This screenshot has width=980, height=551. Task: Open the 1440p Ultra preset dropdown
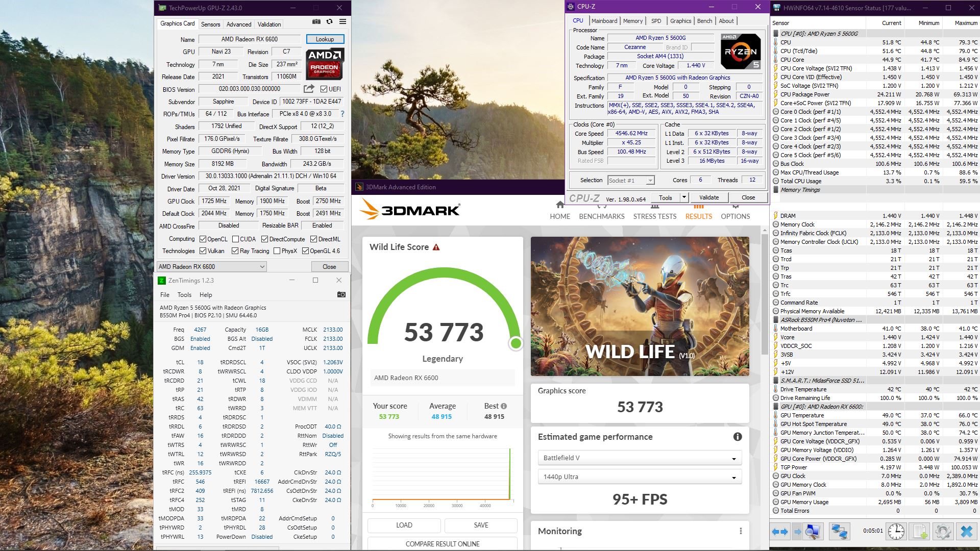click(640, 477)
